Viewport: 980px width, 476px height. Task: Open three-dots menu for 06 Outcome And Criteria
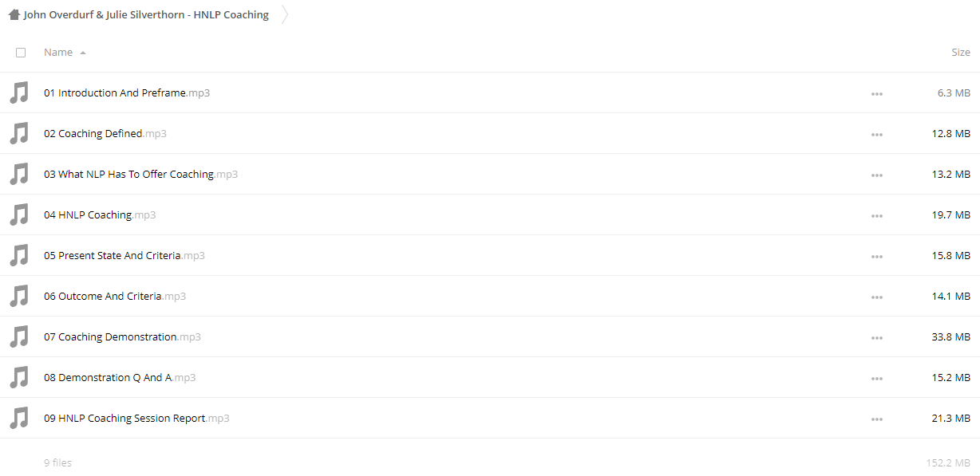(877, 297)
